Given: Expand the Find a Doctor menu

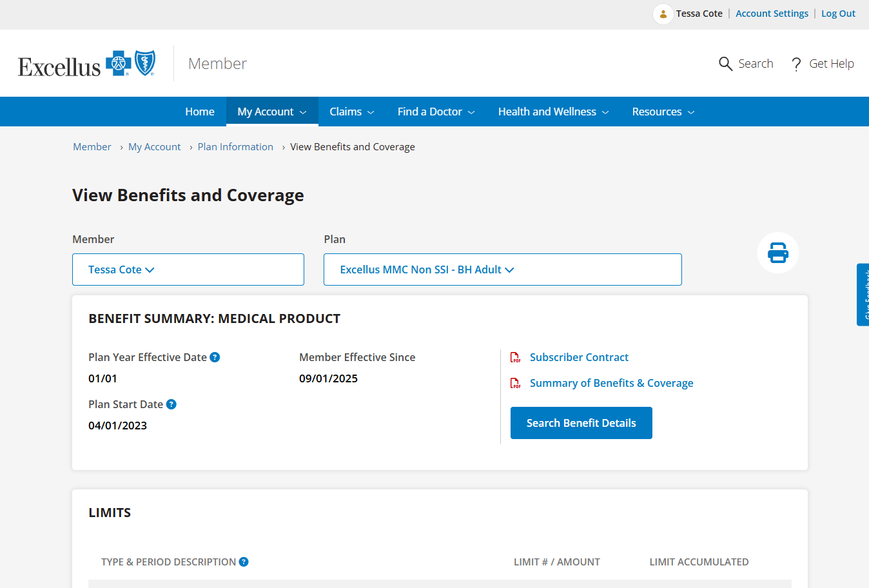Looking at the screenshot, I should (436, 112).
